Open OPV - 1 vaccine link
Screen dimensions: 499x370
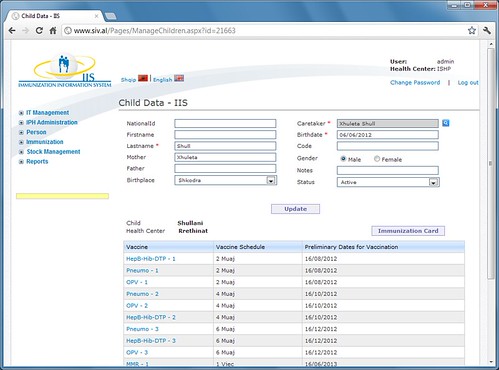tap(137, 282)
